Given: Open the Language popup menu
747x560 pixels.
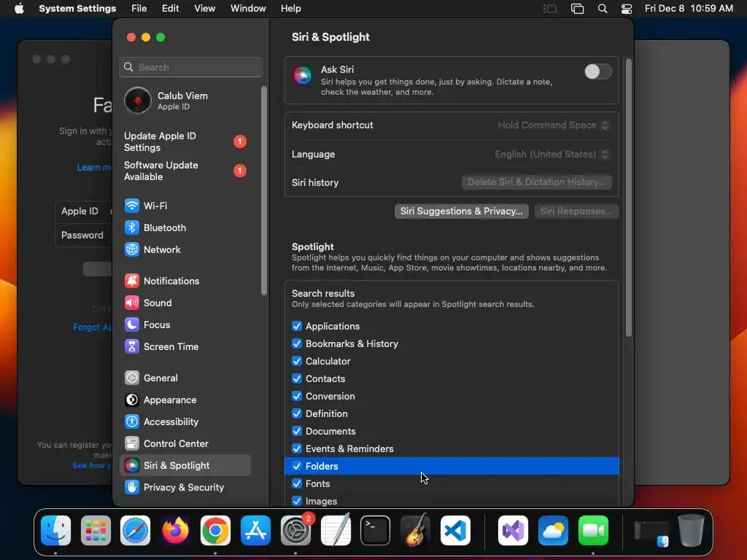Looking at the screenshot, I should tap(551, 155).
